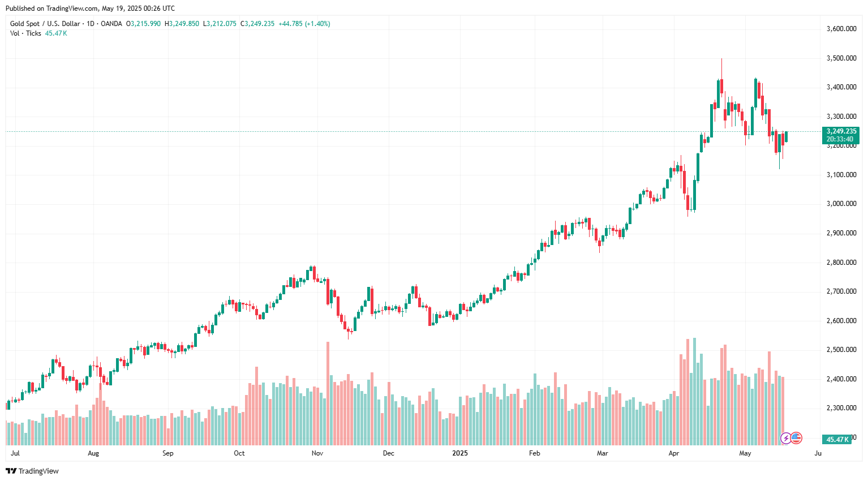Click the high value 3,249.850 in the legend
Screen dimensions: 868x481
click(x=184, y=24)
